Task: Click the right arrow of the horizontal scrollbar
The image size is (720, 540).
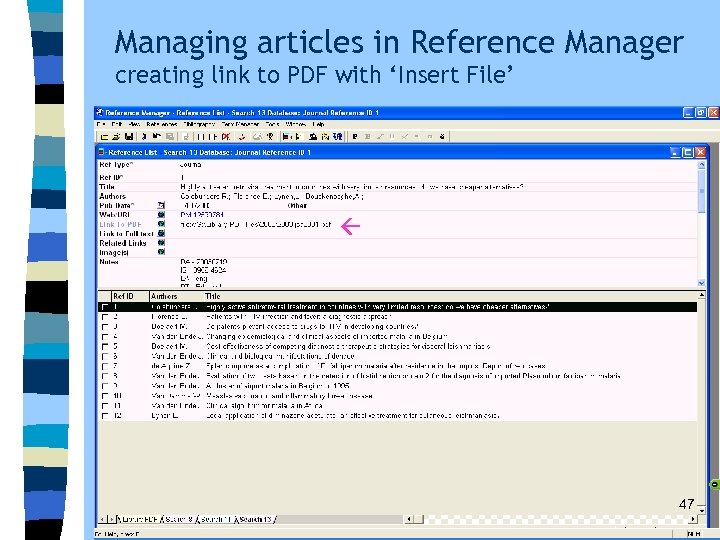Action: pyautogui.click(x=693, y=519)
